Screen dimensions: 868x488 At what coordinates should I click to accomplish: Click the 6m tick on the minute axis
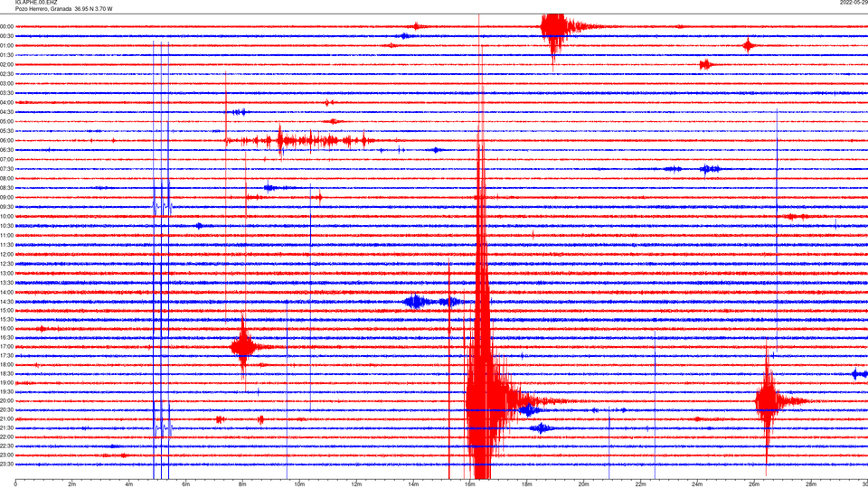tap(185, 484)
